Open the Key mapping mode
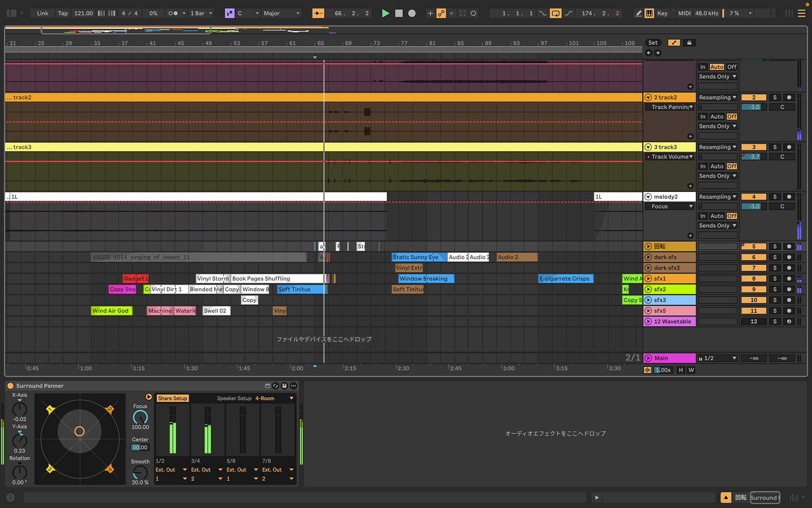This screenshot has width=812, height=508. [662, 13]
